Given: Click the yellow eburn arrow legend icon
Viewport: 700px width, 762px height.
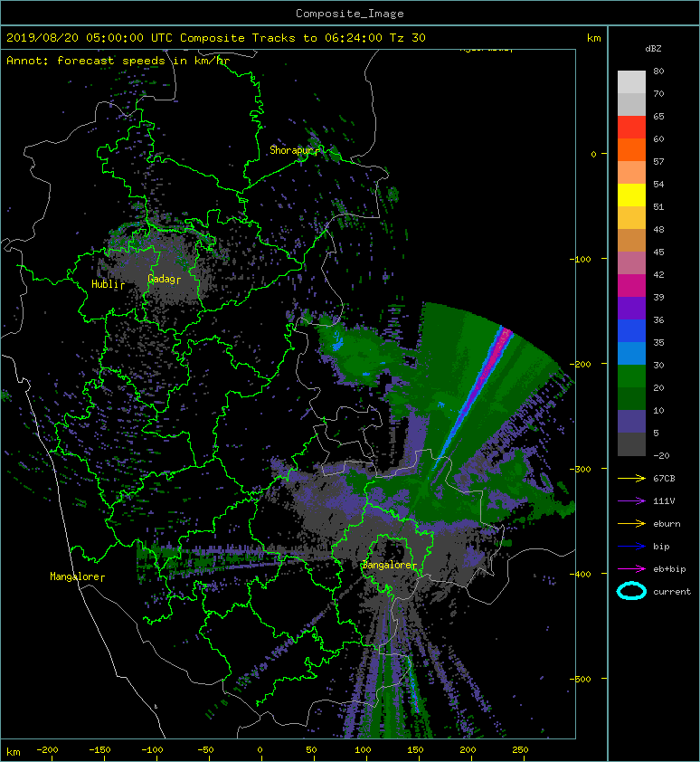Looking at the screenshot, I should click(631, 523).
